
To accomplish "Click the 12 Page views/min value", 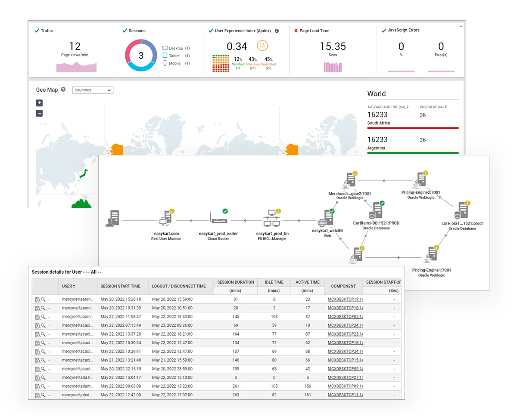I will [75, 46].
